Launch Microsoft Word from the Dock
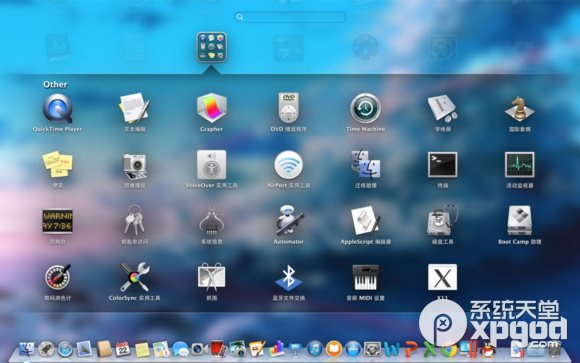 point(391,349)
